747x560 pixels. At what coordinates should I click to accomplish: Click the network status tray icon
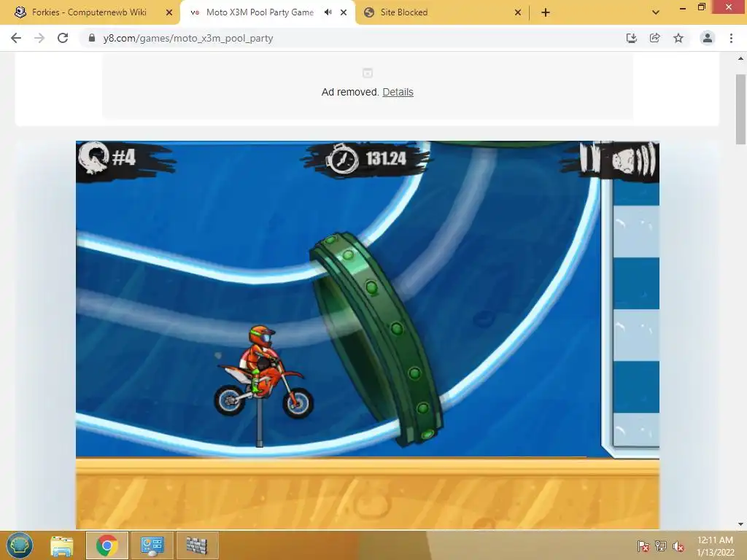point(661,546)
